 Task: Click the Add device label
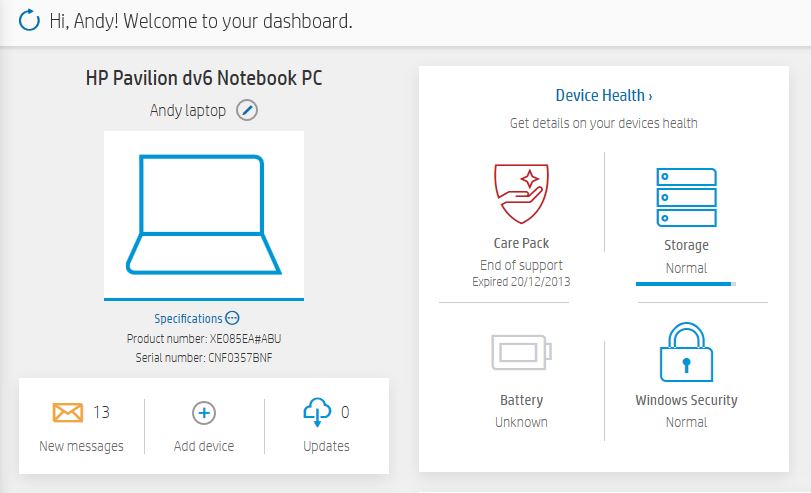[x=204, y=446]
